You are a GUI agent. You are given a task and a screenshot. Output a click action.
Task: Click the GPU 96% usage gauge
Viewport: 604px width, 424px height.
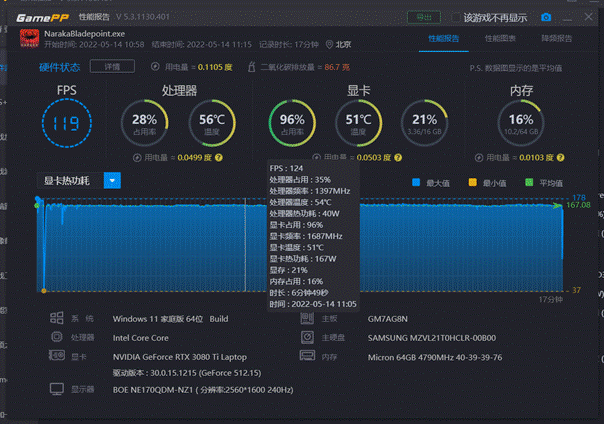point(292,124)
